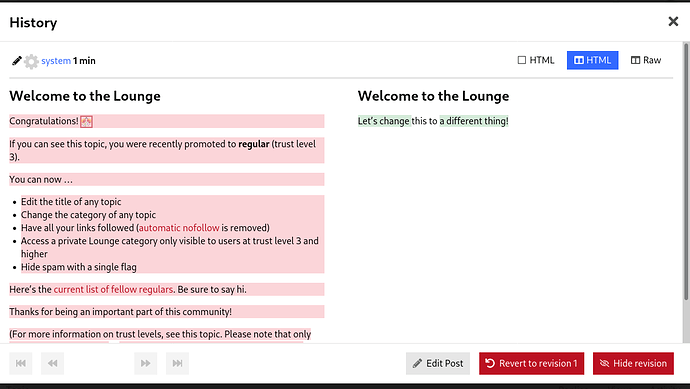The width and height of the screenshot is (690, 389).
Task: Open the system user gear avatar
Action: pyautogui.click(x=31, y=61)
